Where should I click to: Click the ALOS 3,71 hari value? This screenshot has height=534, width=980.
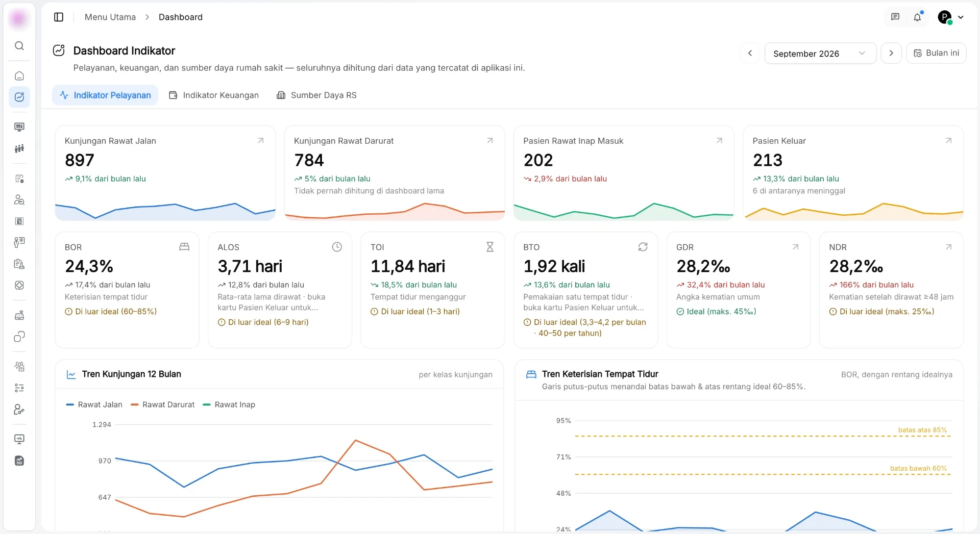click(x=250, y=266)
